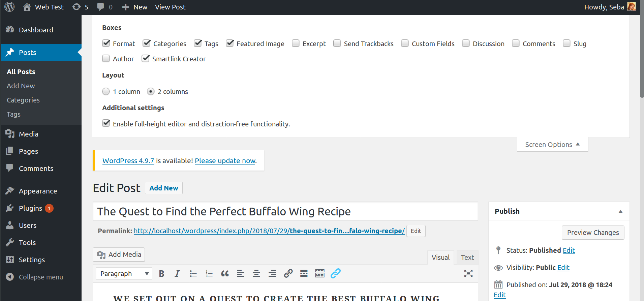The height and width of the screenshot is (301, 644).
Task: Click the Add Media button
Action: point(119,254)
